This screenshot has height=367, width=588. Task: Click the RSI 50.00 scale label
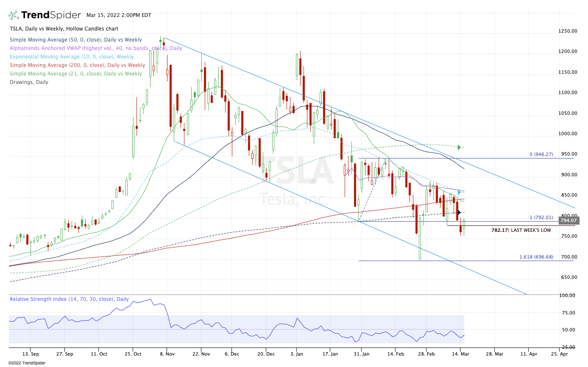point(568,330)
